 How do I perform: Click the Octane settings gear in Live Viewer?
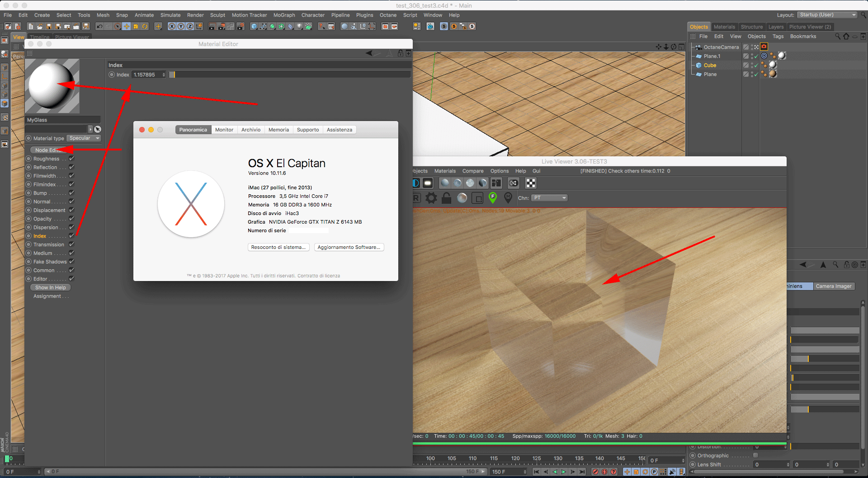(431, 198)
